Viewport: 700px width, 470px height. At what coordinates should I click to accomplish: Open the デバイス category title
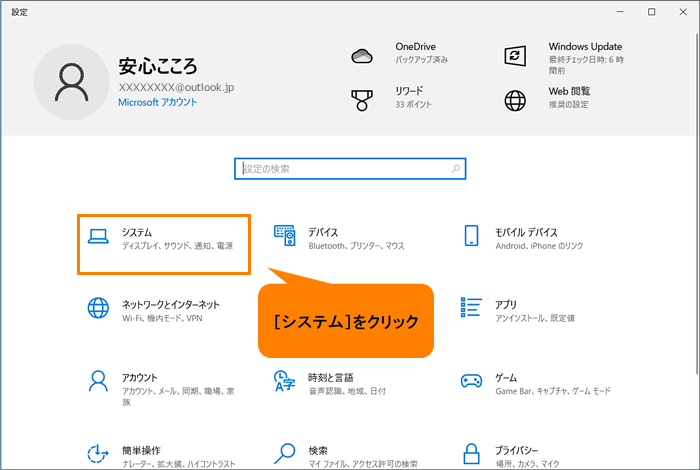pos(323,233)
